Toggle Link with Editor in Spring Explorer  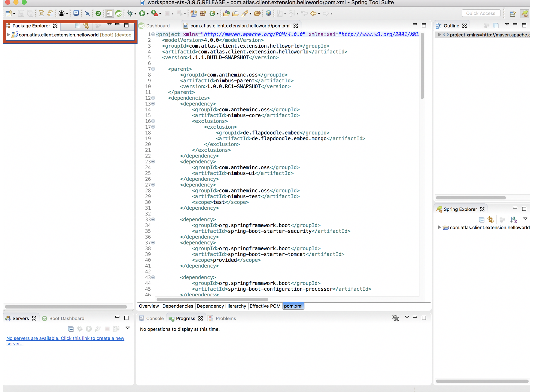pyautogui.click(x=491, y=220)
